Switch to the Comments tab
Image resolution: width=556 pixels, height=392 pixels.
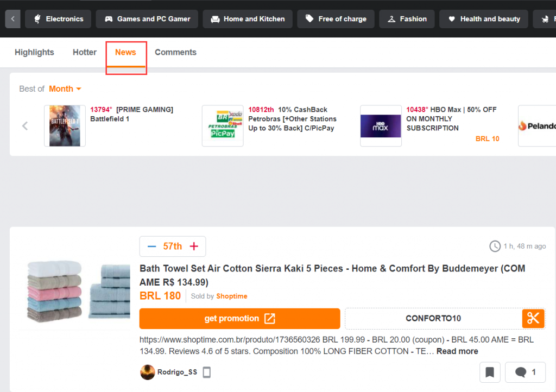coord(175,52)
